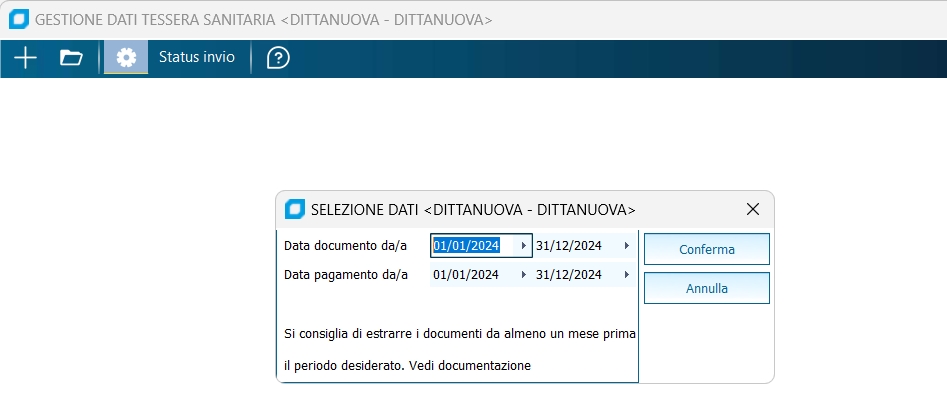Open the Data pagamento end date picker arrow
The height and width of the screenshot is (413, 947).
[x=627, y=275]
